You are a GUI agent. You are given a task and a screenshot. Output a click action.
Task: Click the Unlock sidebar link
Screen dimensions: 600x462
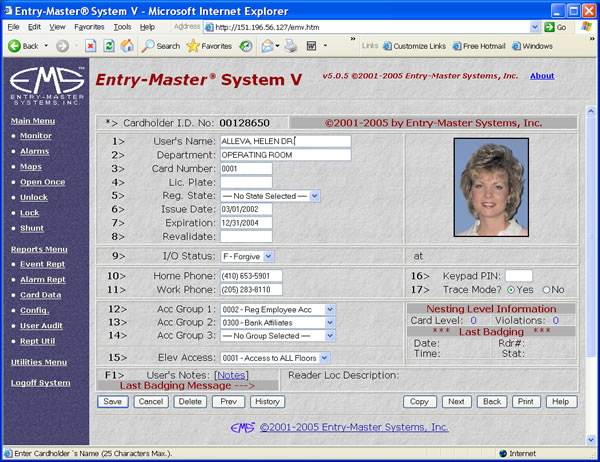tap(34, 198)
